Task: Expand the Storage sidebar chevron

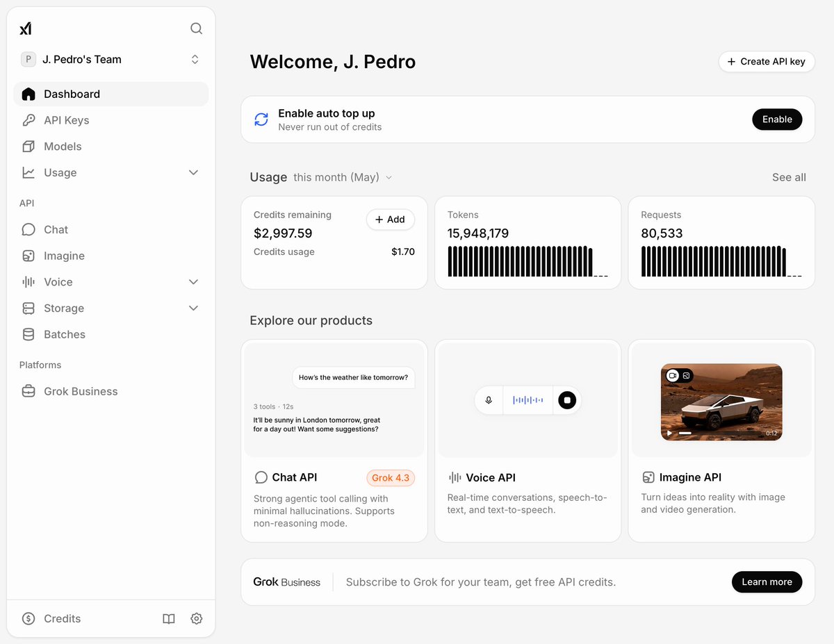Action: pyautogui.click(x=194, y=308)
